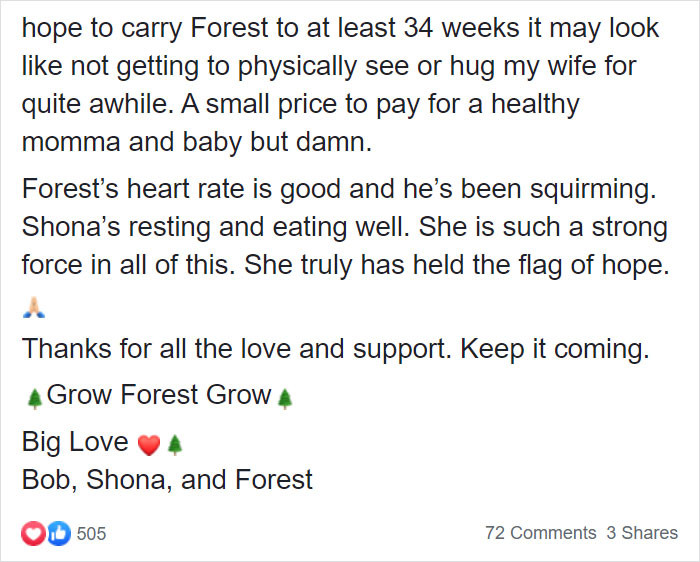Open the 3 Shares link
This screenshot has height=562, width=700.
642,533
